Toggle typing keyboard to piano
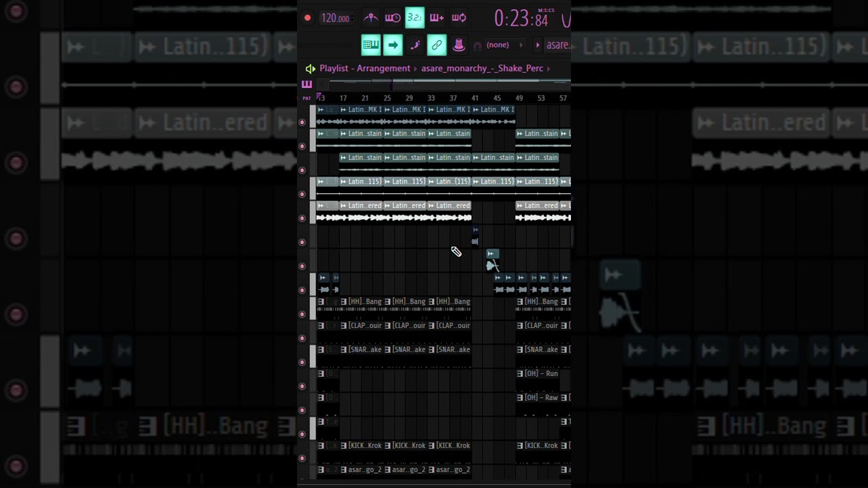 371,45
